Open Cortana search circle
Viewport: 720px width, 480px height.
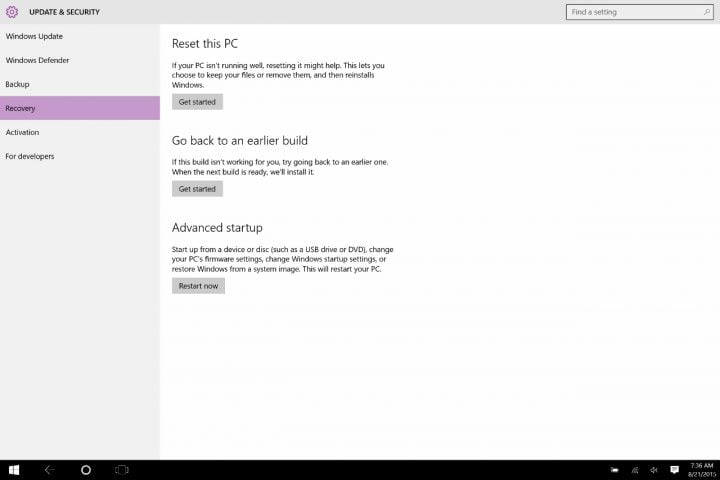click(86, 470)
